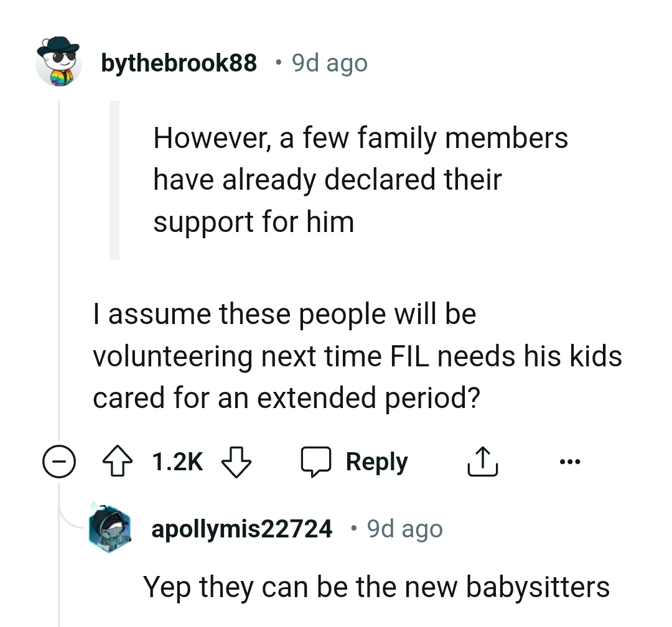This screenshot has height=627, width=672.
Task: Click the Reply button
Action: (x=376, y=461)
